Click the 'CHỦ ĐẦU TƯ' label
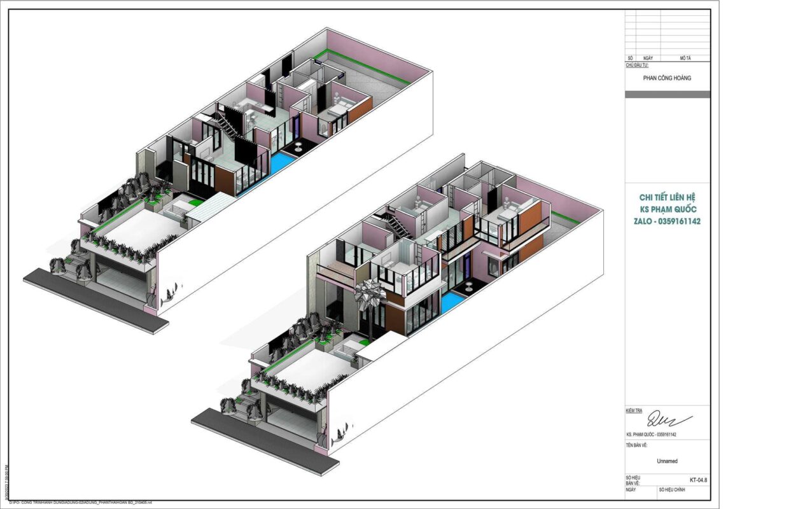This screenshot has height=509, width=812. [636, 65]
